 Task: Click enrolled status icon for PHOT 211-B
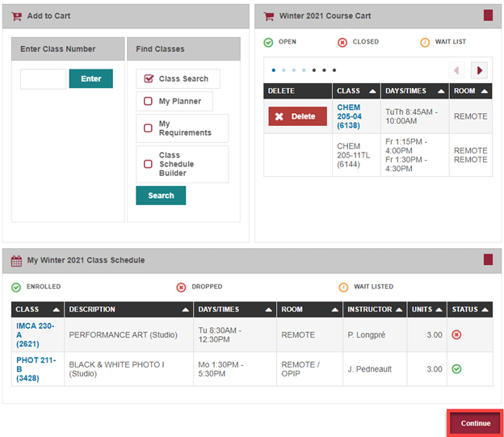click(x=456, y=369)
